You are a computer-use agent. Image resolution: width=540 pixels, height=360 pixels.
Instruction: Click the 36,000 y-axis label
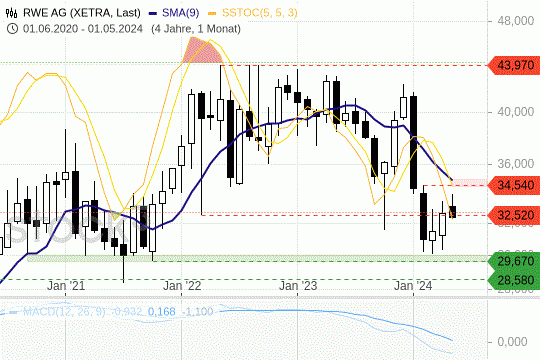coord(516,164)
